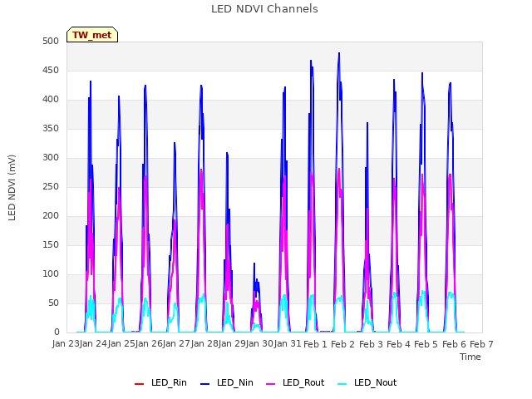Click the red LED_Rin legend swatch
This screenshot has height=399, width=532.
[x=139, y=384]
